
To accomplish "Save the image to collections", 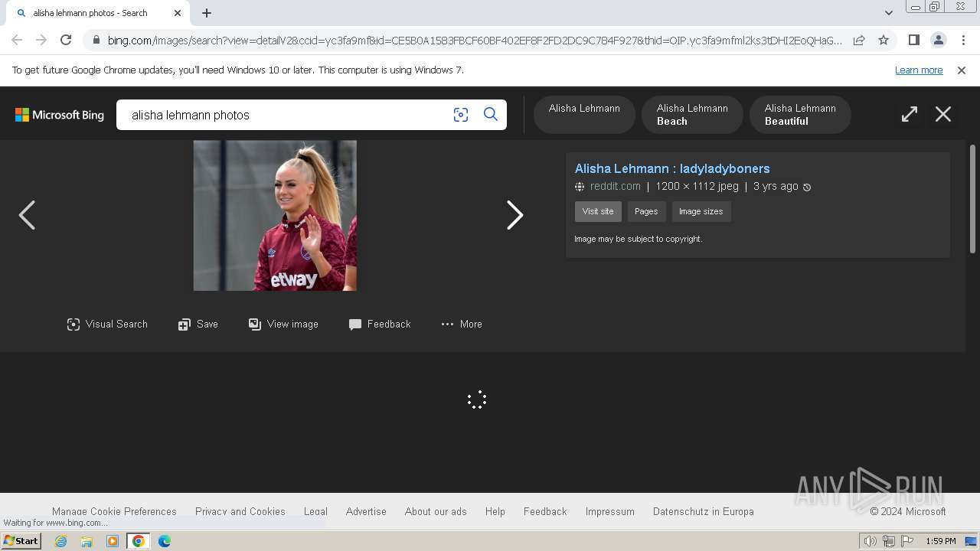I will tap(198, 324).
